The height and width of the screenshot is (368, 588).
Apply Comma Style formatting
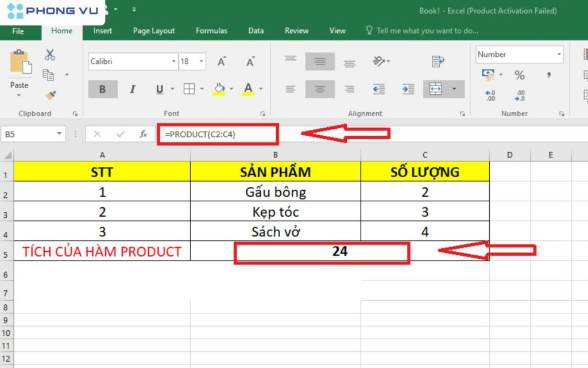coord(550,75)
